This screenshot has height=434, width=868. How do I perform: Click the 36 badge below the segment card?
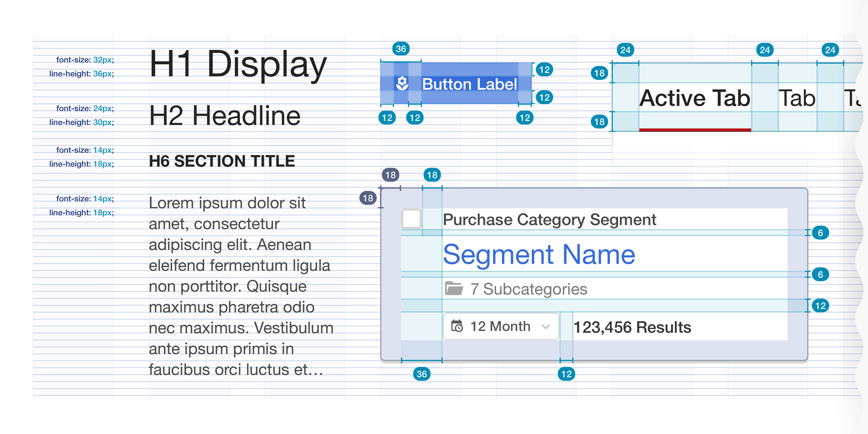(422, 374)
